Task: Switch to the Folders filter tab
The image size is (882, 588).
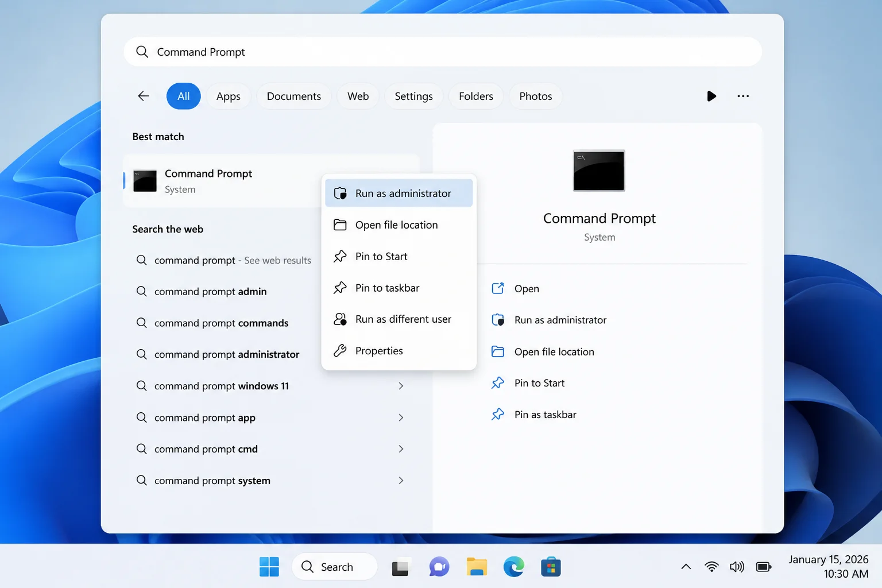Action: coord(476,96)
